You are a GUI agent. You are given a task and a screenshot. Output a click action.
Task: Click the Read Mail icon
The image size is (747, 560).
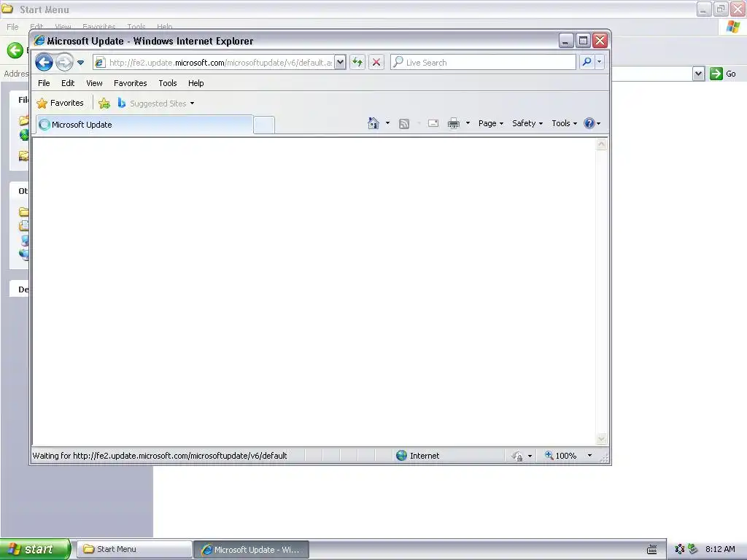click(x=433, y=123)
